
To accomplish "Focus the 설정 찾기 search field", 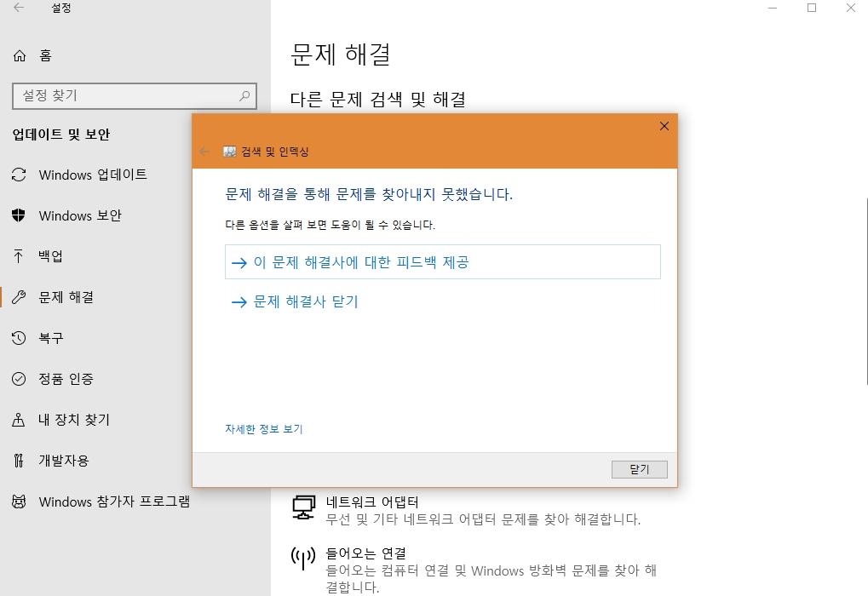I will (135, 96).
